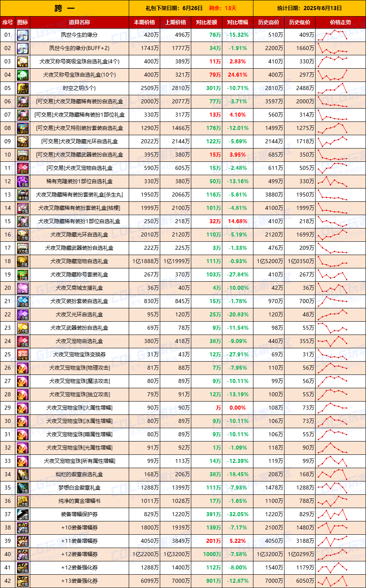Image resolution: width=366 pixels, height=588 pixels.
Task: Click item name 稀有克隆装扮1部位自选礼盒
Action: [x=79, y=181]
